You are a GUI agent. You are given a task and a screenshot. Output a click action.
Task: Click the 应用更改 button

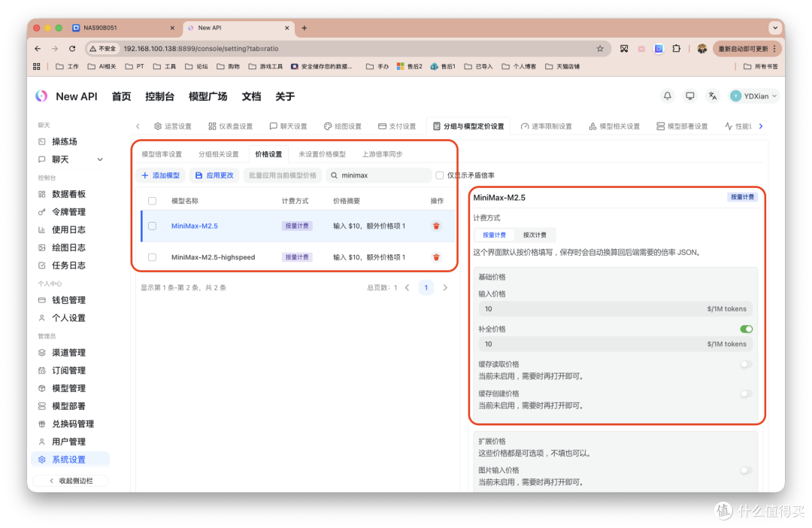(214, 176)
